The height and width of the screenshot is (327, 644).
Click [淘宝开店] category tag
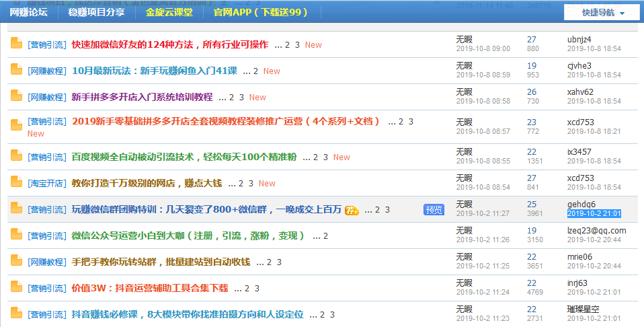pyautogui.click(x=47, y=184)
